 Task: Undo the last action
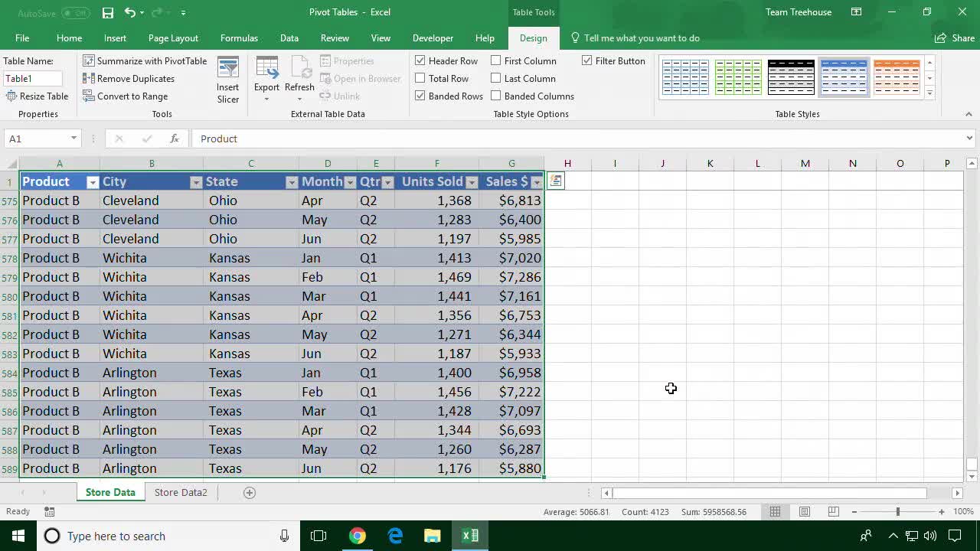point(130,12)
